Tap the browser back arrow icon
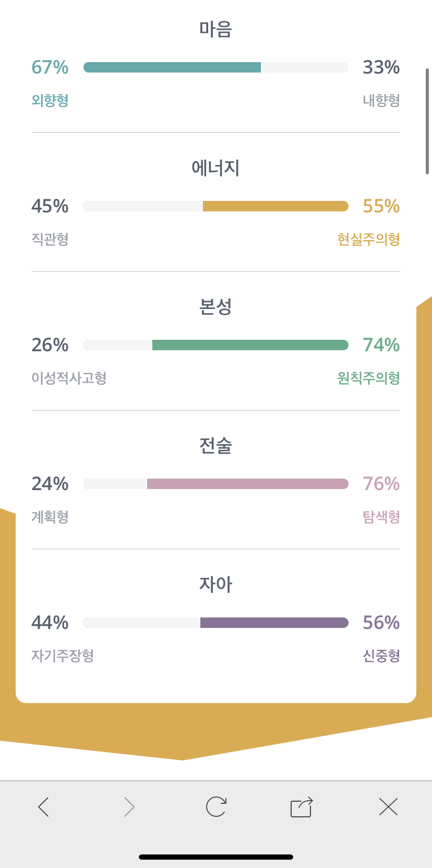This screenshot has height=868, width=432. tap(44, 807)
